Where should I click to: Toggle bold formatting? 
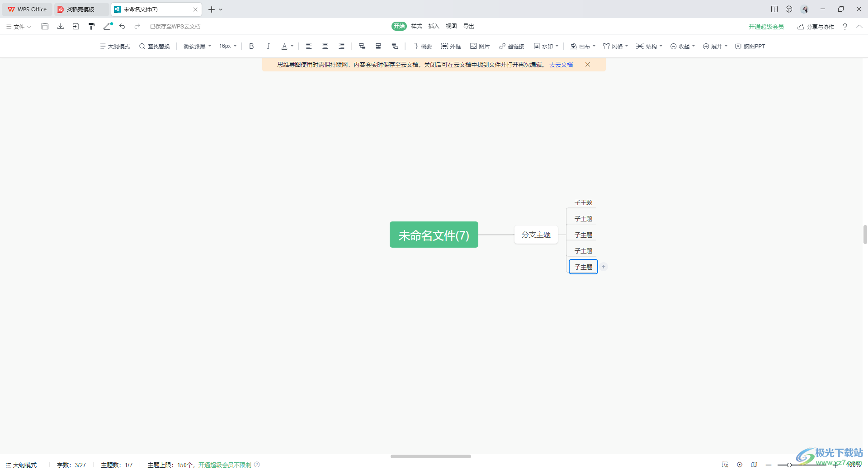tap(252, 46)
